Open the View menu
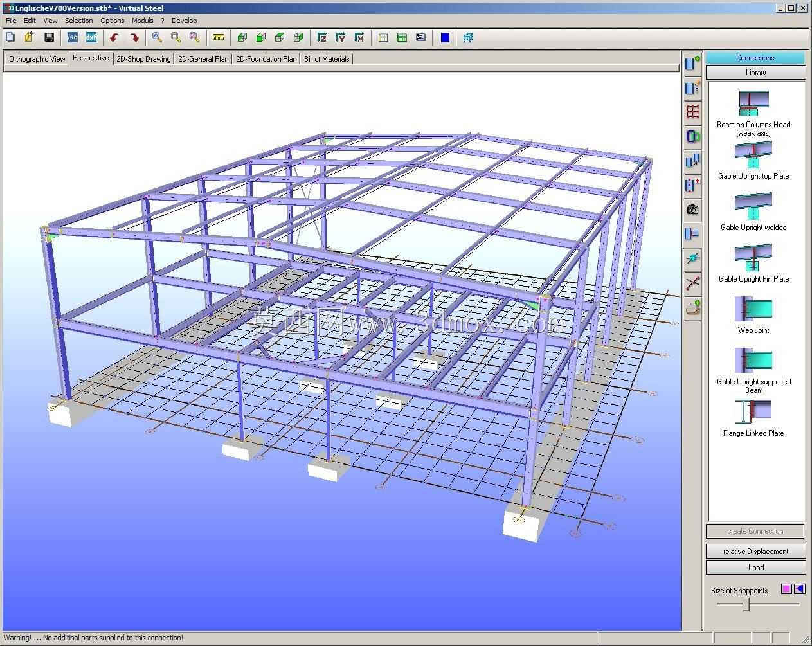The width and height of the screenshot is (812, 646). coord(50,21)
